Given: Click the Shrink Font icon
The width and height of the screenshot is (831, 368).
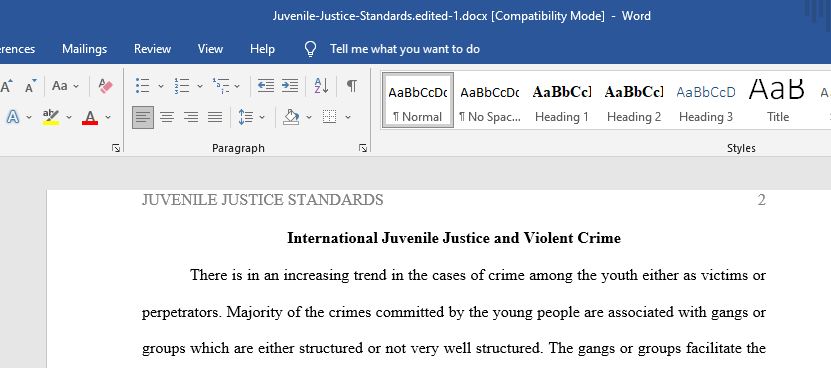Looking at the screenshot, I should (31, 85).
